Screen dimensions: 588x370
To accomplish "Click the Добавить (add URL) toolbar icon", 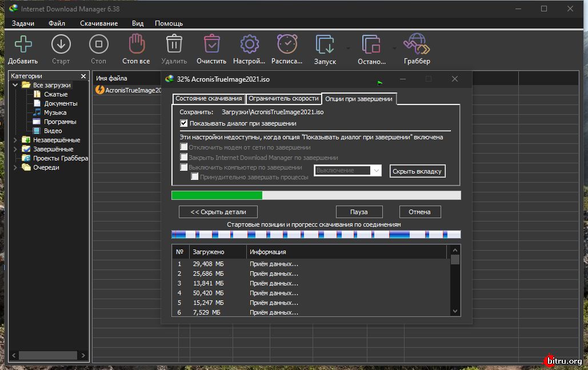I will pyautogui.click(x=23, y=44).
